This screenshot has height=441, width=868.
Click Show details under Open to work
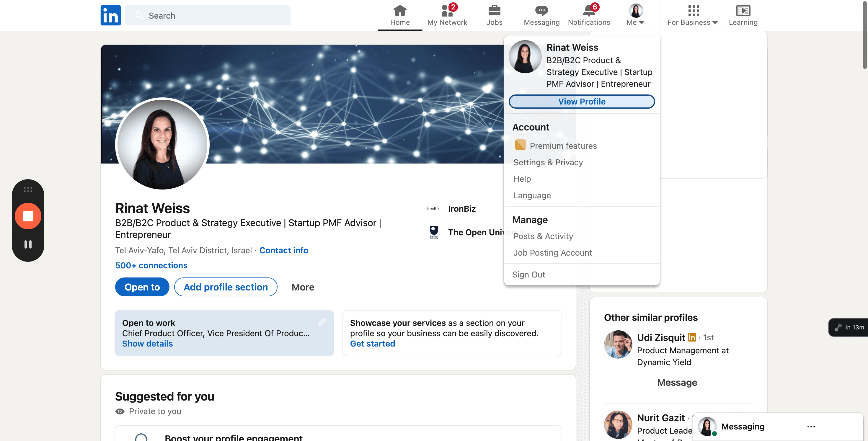point(148,344)
